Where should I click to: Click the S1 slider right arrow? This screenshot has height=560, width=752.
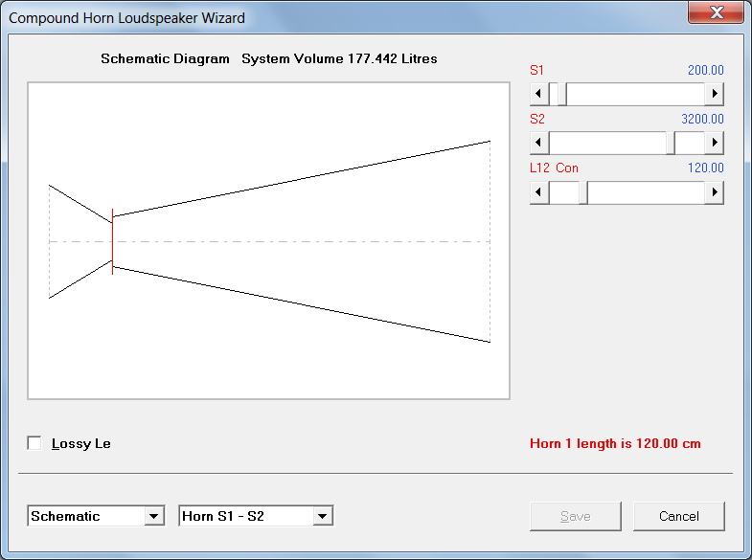tap(714, 94)
